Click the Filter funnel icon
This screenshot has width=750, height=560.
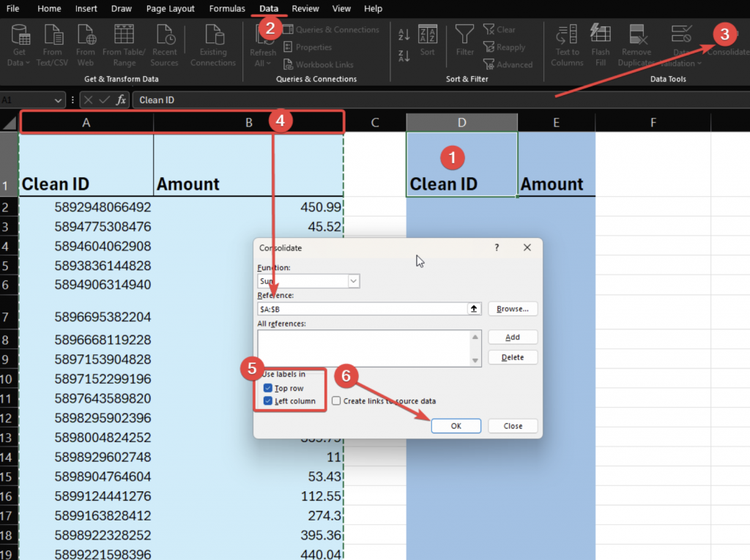464,34
